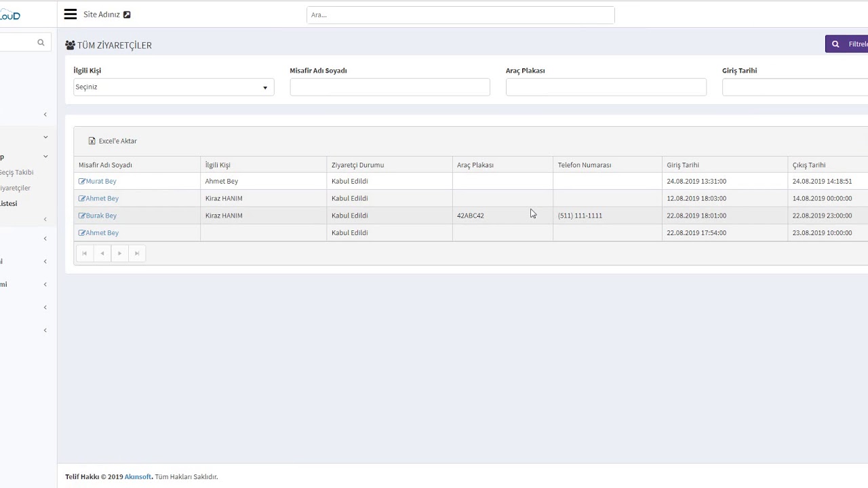Screen dimensions: 868x488
Task: Go to the previous page of the table
Action: coord(102,253)
